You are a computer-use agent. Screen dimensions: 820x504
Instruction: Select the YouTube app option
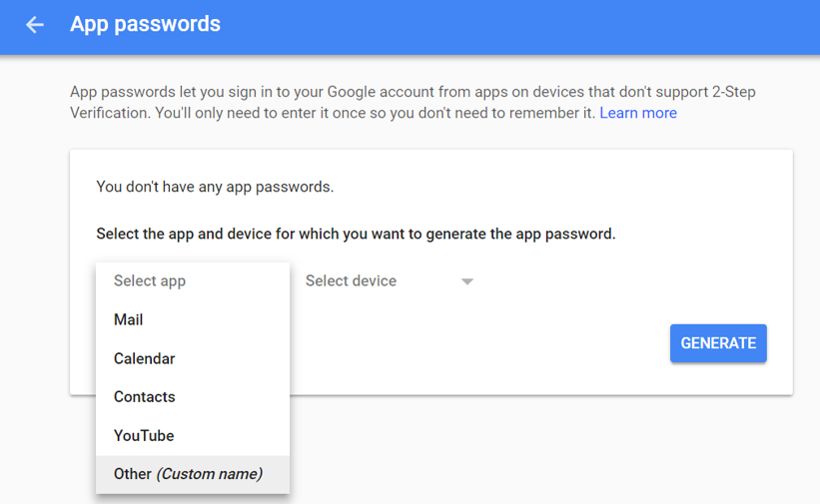[144, 436]
